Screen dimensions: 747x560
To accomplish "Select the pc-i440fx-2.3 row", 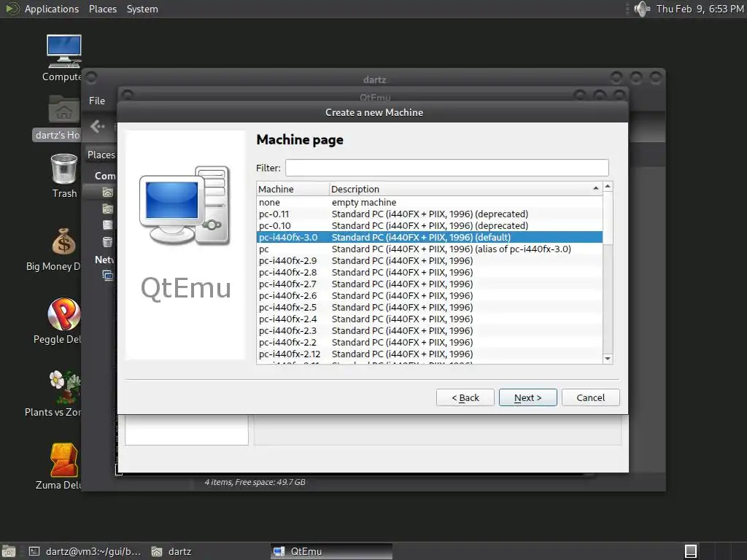I will click(x=429, y=330).
